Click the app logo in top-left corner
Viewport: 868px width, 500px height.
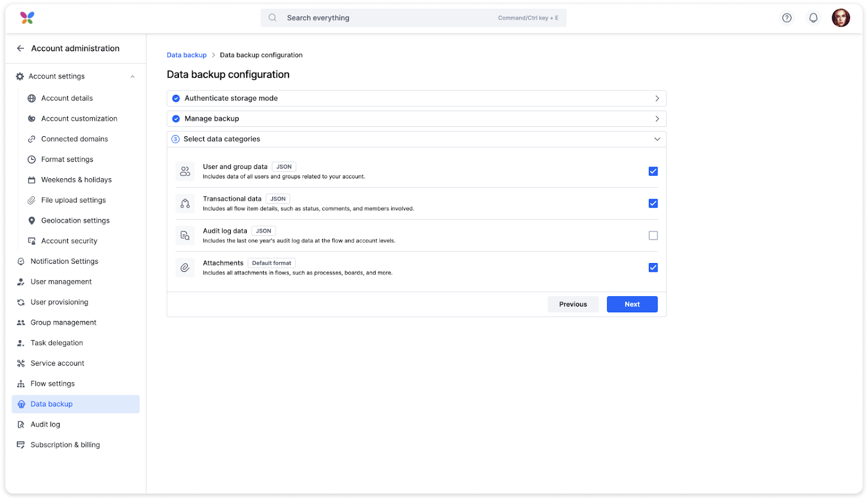[27, 18]
